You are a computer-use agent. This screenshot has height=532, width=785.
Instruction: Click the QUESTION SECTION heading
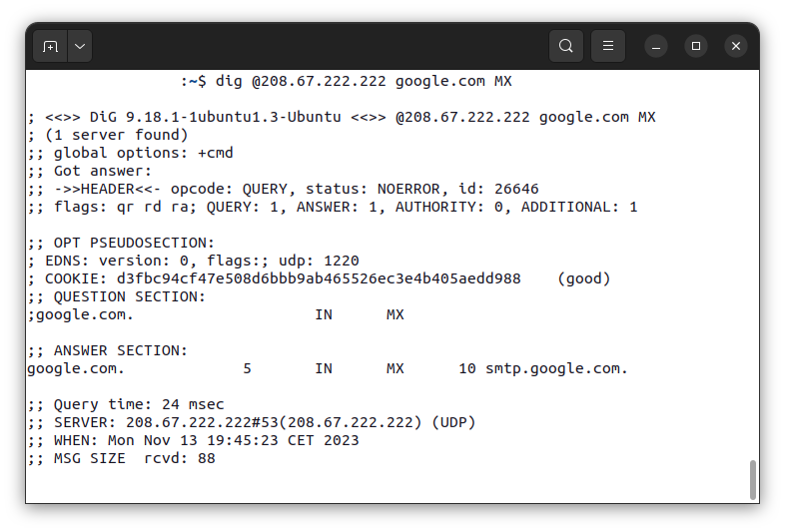[x=117, y=296]
